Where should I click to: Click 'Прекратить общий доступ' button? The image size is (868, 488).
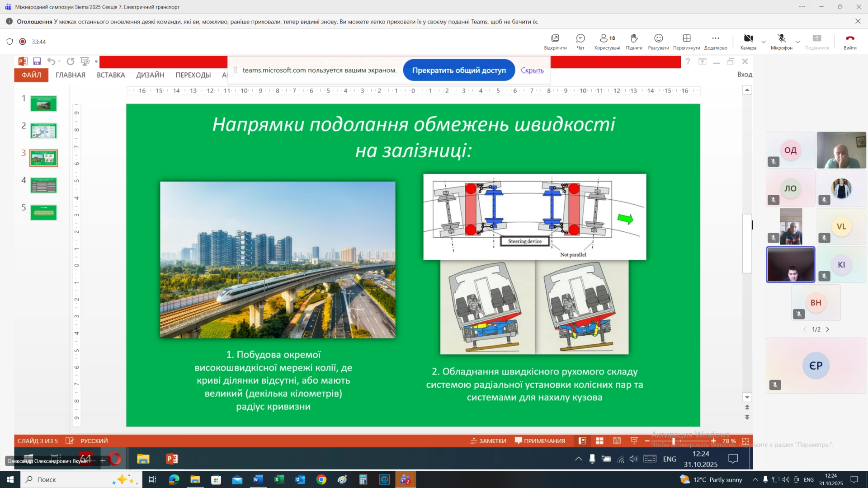pyautogui.click(x=458, y=70)
